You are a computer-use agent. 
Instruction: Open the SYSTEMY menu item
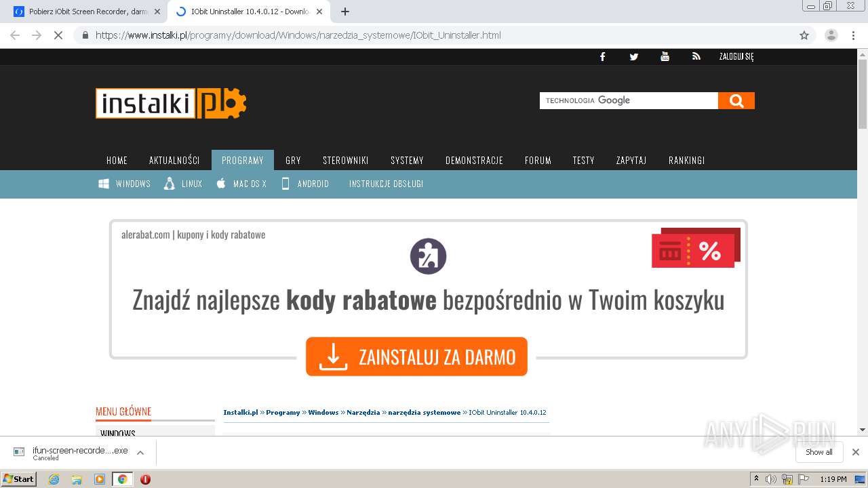point(407,161)
